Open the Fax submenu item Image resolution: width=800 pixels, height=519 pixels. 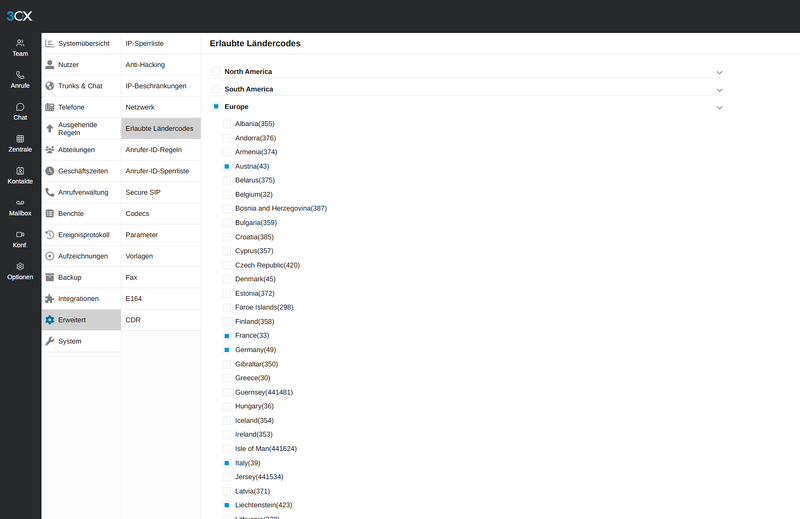[x=161, y=277]
